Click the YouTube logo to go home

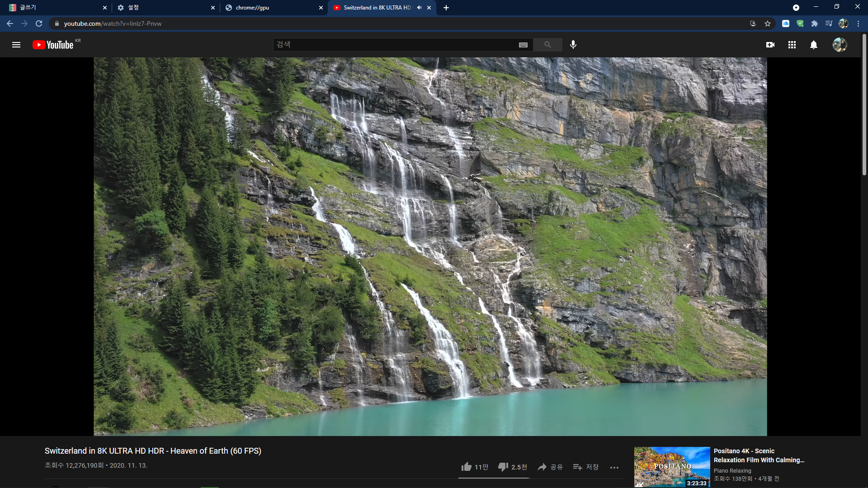coord(53,45)
